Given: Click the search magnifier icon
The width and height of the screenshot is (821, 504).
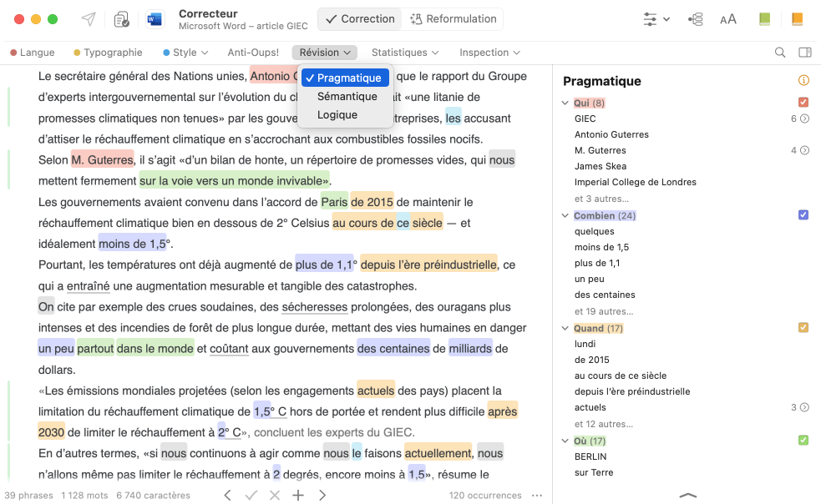Looking at the screenshot, I should coord(780,53).
